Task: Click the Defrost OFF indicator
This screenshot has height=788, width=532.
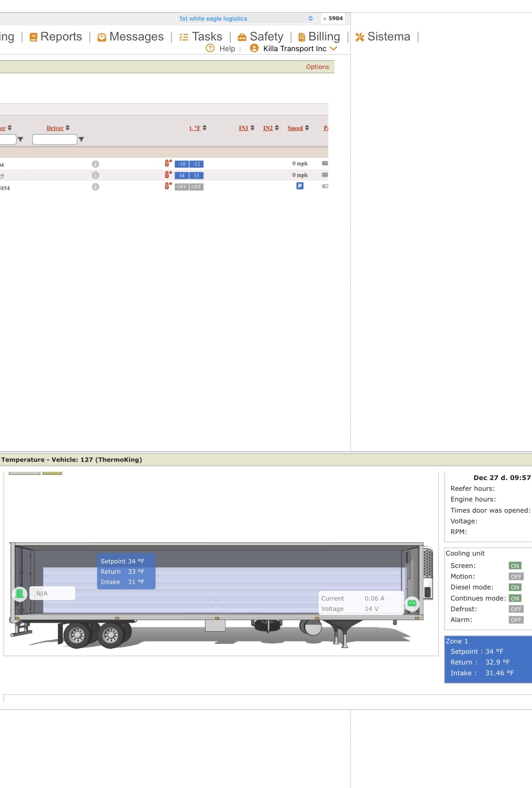Action: [x=516, y=609]
